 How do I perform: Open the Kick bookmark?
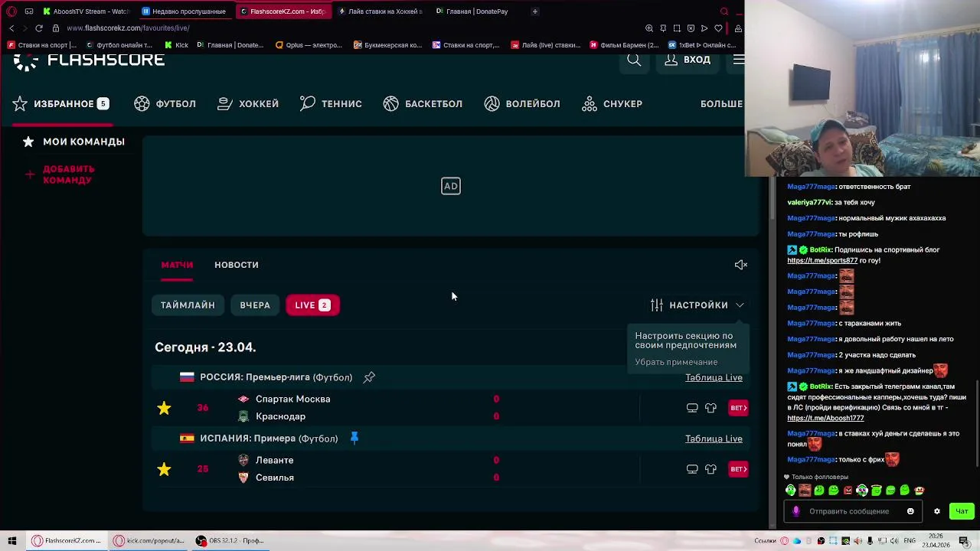(176, 45)
